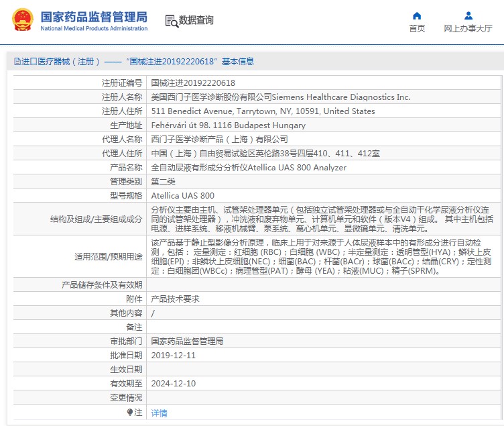Click the 注册证编号 label
Screen dimensions: 504x426
122,83
